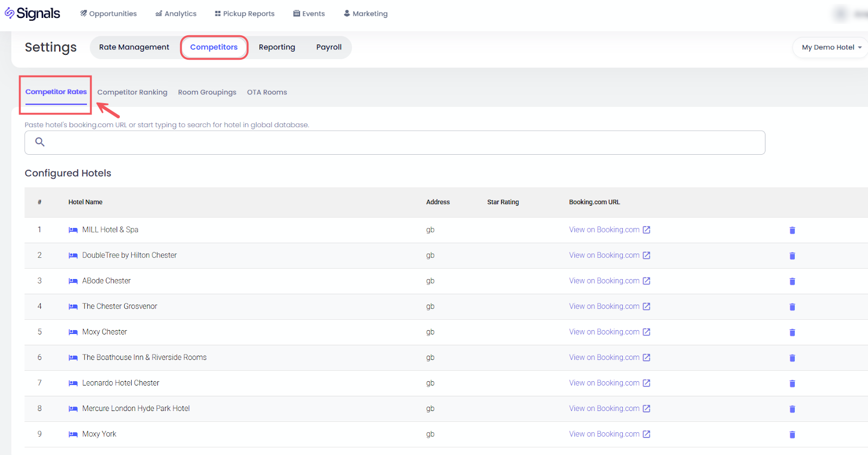Open the Opportunities menu
This screenshot has width=868, height=455.
108,14
